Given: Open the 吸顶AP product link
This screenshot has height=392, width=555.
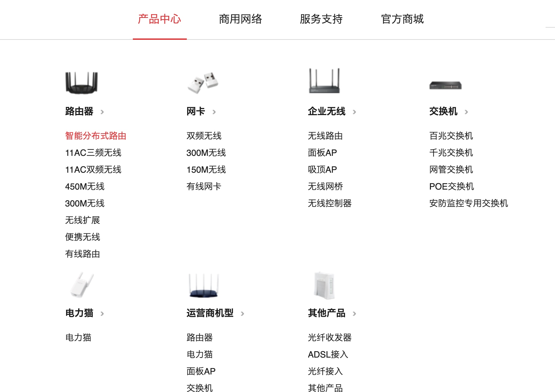Looking at the screenshot, I should (322, 169).
